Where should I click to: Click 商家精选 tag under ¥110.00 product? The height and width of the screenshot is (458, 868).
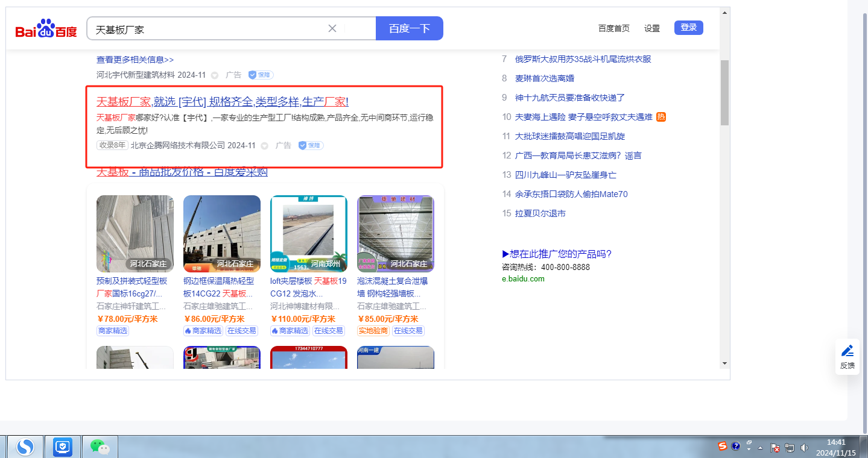290,331
